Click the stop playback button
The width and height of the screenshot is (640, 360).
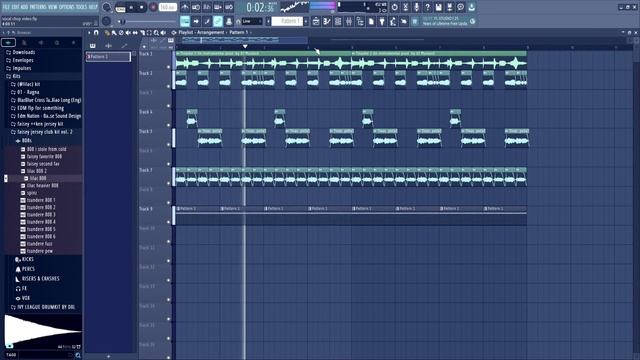click(142, 7)
